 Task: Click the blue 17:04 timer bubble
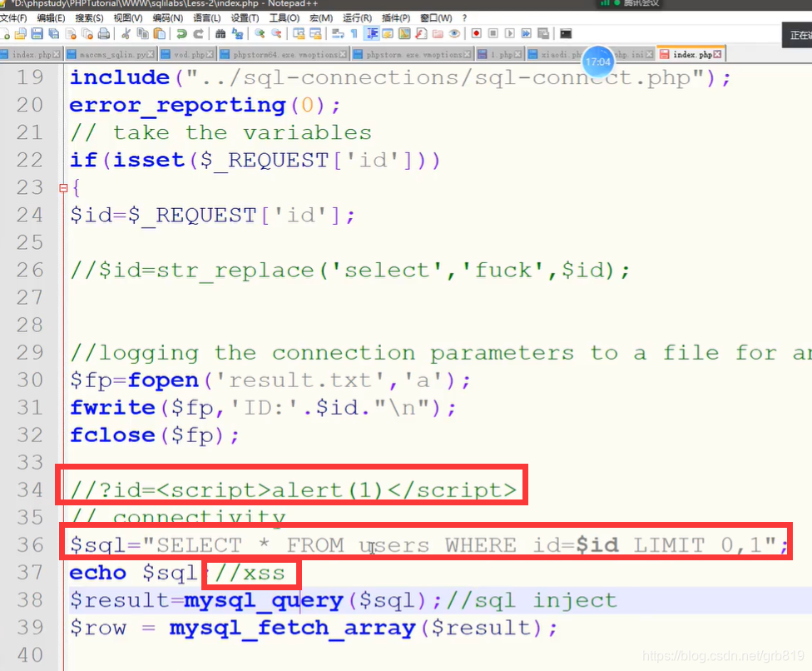[x=598, y=62]
